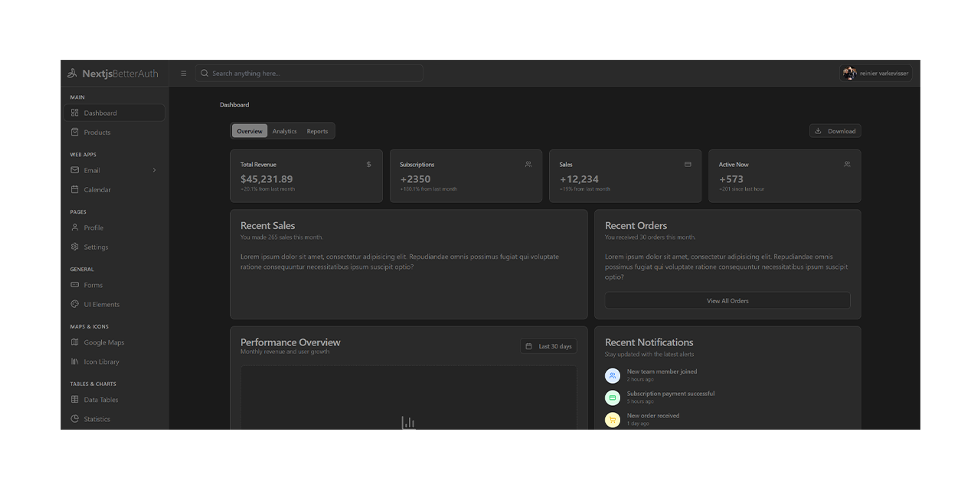Select the Overview tab
Image resolution: width=980 pixels, height=490 pixels.
(250, 131)
